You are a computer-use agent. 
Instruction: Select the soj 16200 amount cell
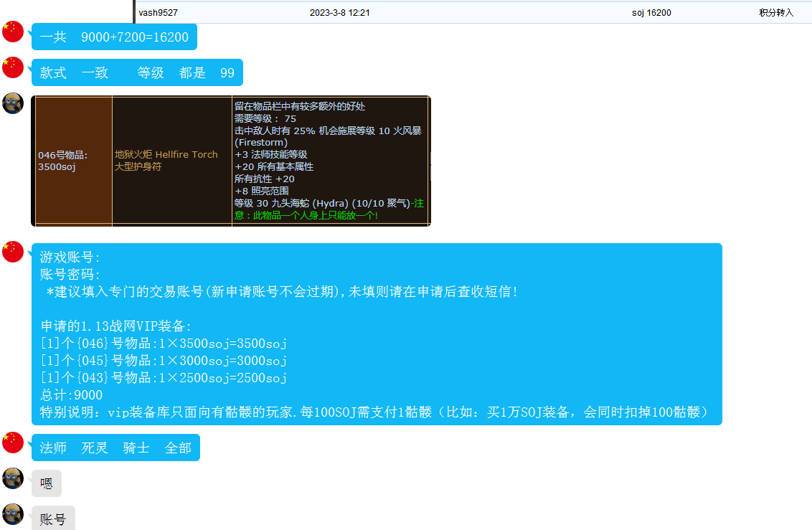pos(651,13)
